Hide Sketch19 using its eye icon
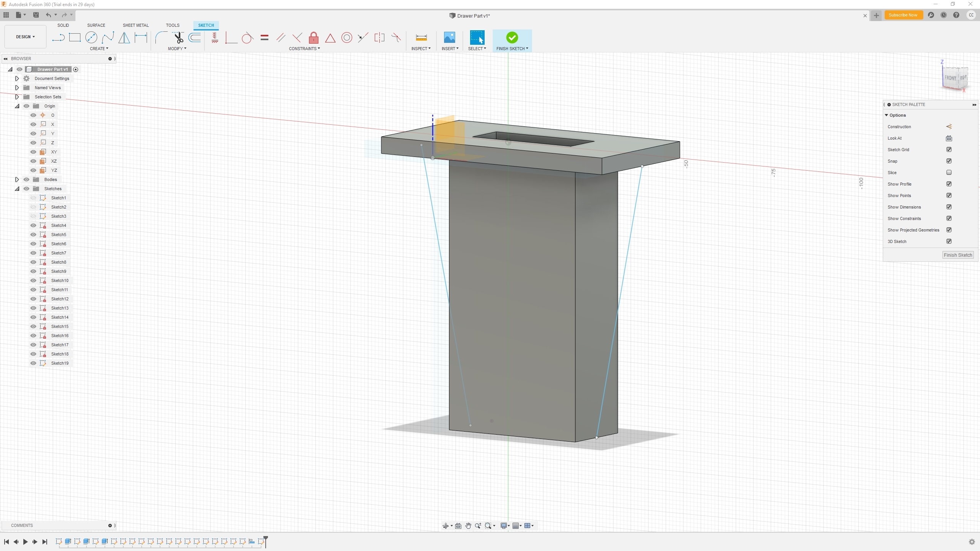The height and width of the screenshot is (551, 980). (33, 363)
